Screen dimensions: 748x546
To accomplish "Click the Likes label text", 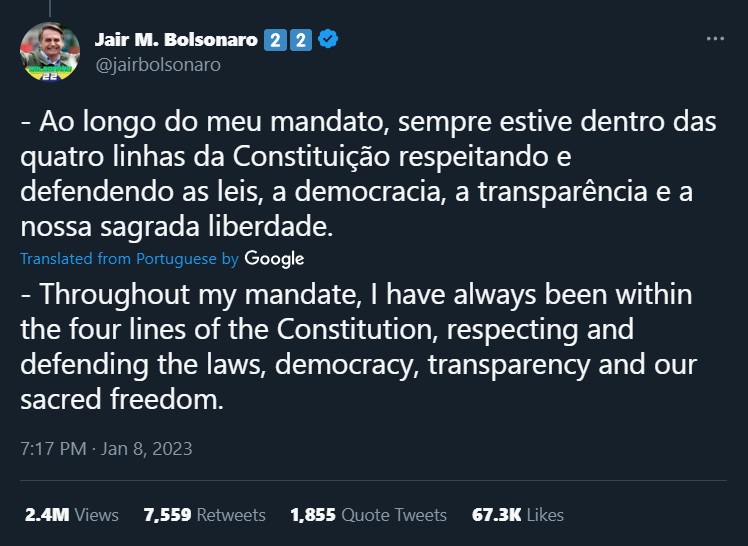I will [x=545, y=515].
